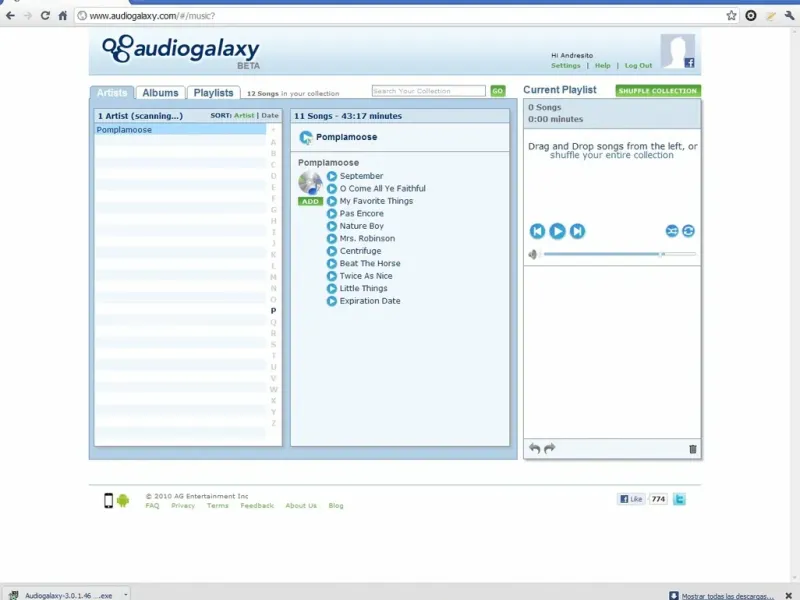Viewport: 800px width, 600px height.
Task: Open the iPhone app icon in footer
Action: 108,501
